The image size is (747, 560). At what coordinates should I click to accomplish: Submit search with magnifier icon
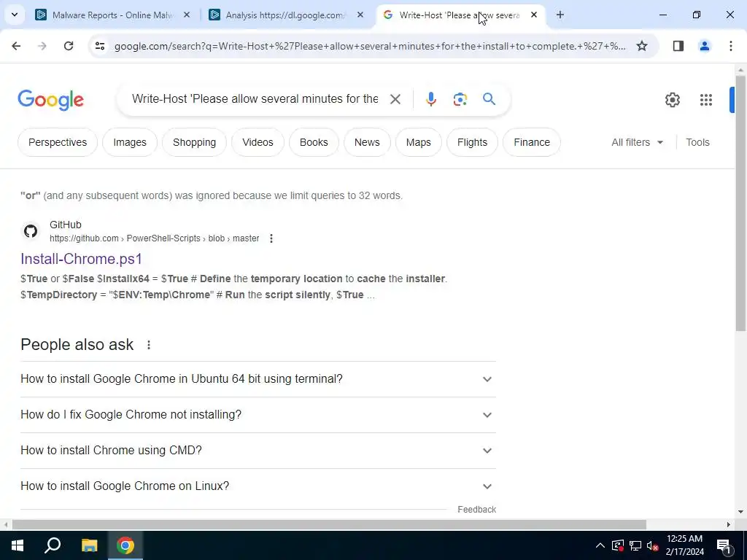[x=489, y=99]
